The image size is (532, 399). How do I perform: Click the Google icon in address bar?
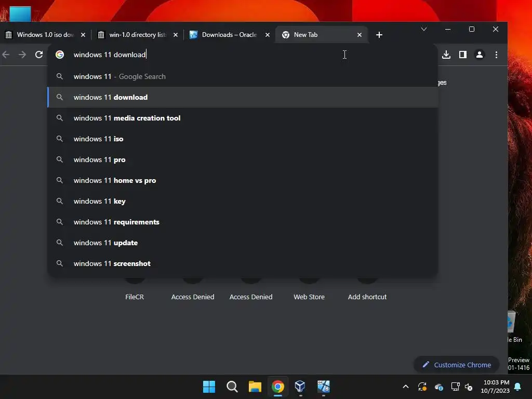click(x=60, y=55)
